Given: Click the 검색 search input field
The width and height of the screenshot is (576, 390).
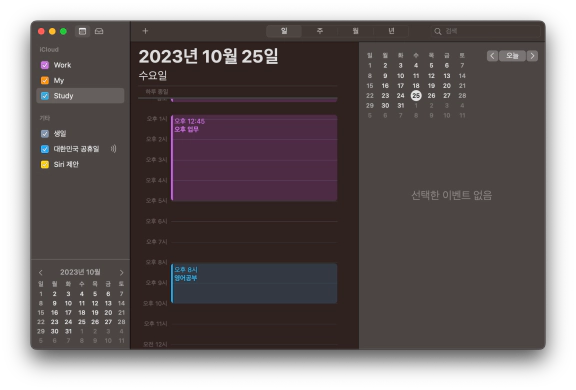Looking at the screenshot, I should 486,31.
